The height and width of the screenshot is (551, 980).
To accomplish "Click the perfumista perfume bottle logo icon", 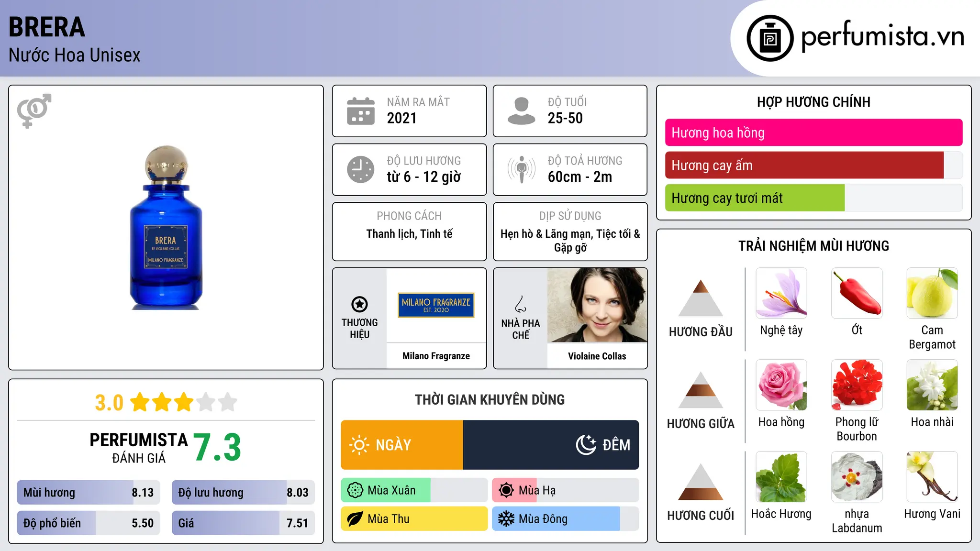I will click(770, 38).
